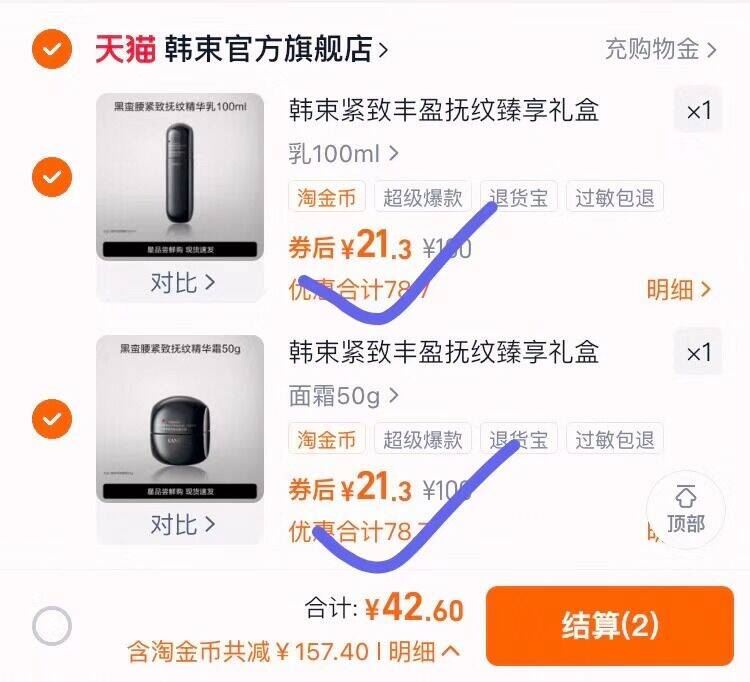This screenshot has height=682, width=750.
Task: Open the 黑蛮腰紧致抚纹精华乳100ml product thumbnail
Action: pos(180,177)
